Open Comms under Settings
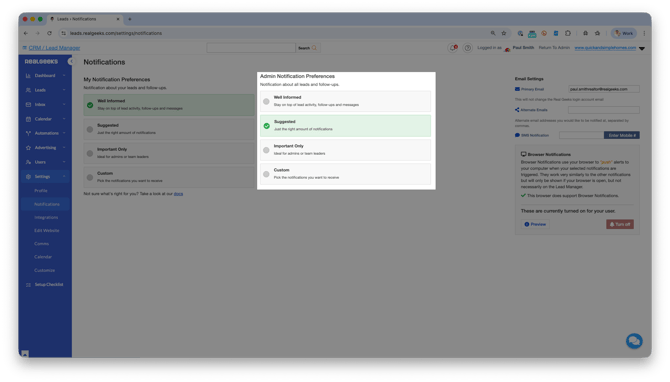 (x=41, y=244)
